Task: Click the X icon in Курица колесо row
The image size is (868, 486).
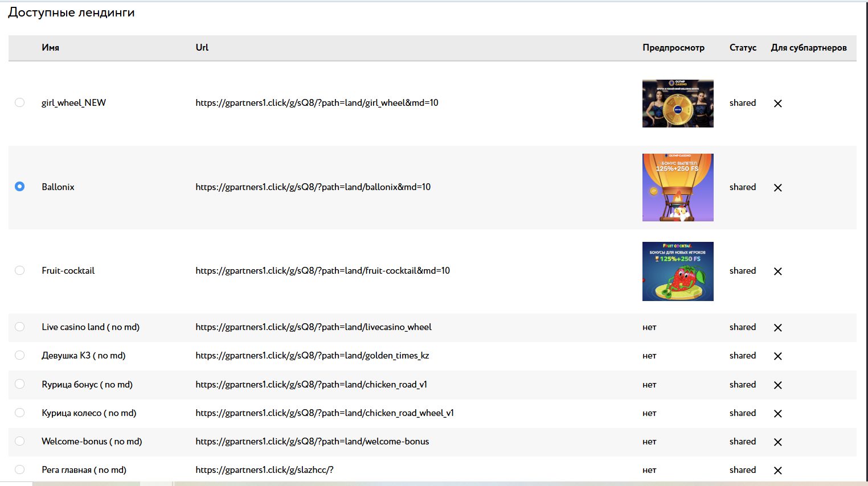Action: [777, 414]
